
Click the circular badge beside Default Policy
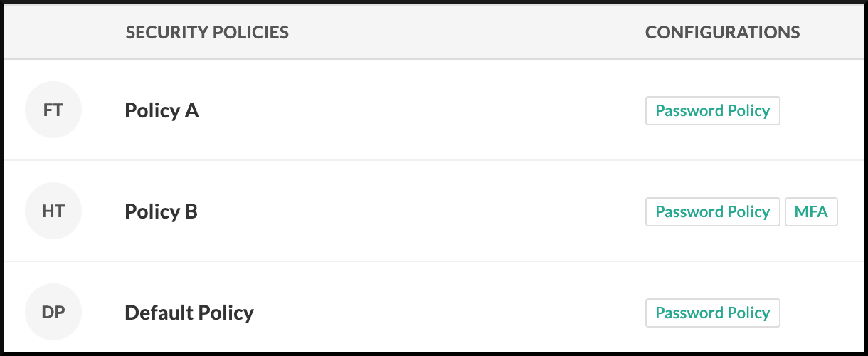pyautogui.click(x=53, y=313)
